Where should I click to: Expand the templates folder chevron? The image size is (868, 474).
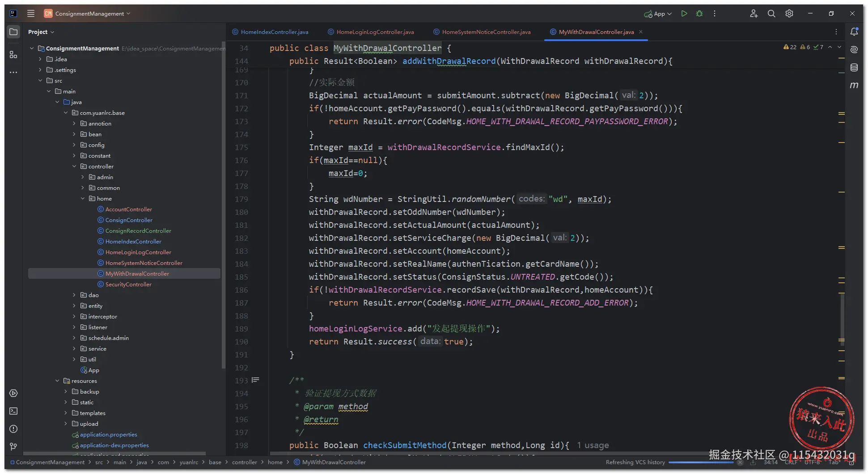[66, 413]
